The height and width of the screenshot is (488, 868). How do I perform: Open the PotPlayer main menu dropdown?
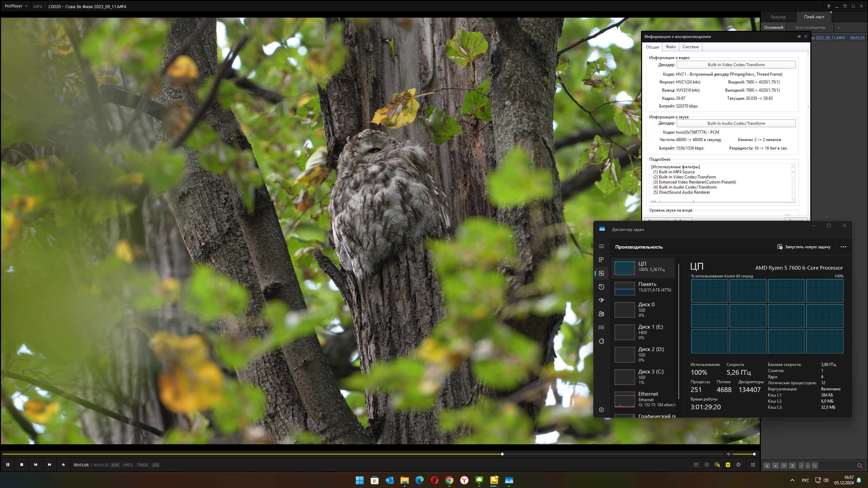(16, 6)
